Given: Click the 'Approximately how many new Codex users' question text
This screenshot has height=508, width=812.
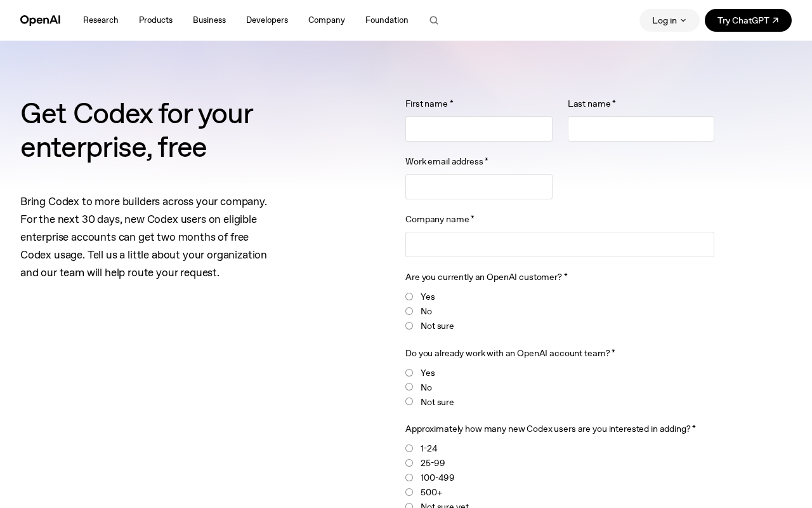Looking at the screenshot, I should (x=551, y=429).
